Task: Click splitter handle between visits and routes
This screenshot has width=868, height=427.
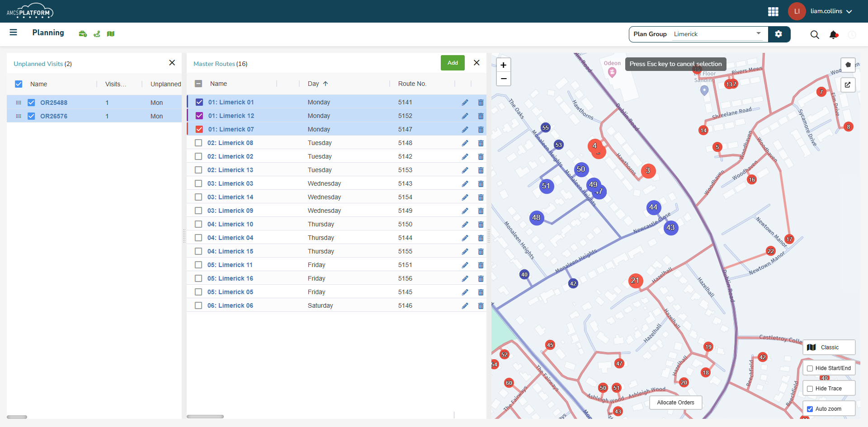Action: point(184,236)
